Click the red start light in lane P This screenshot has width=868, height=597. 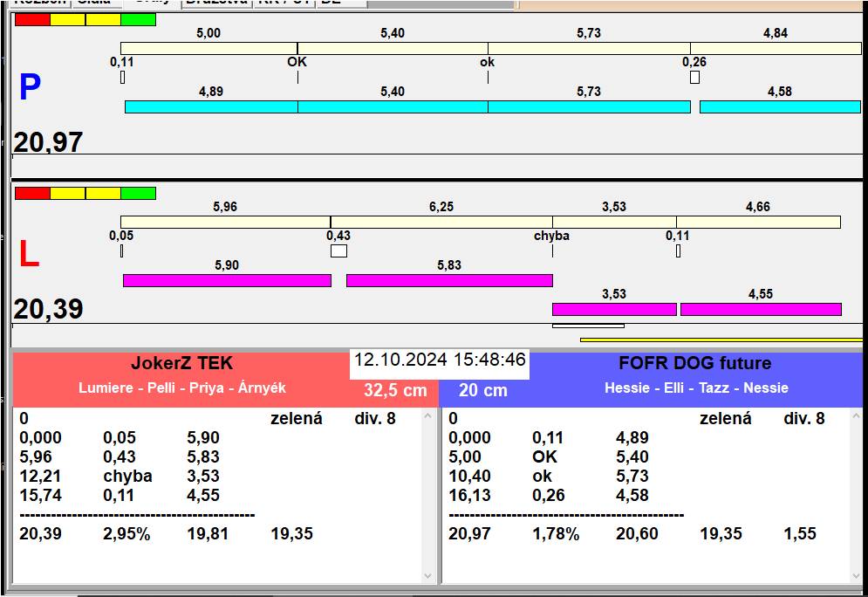click(x=32, y=19)
